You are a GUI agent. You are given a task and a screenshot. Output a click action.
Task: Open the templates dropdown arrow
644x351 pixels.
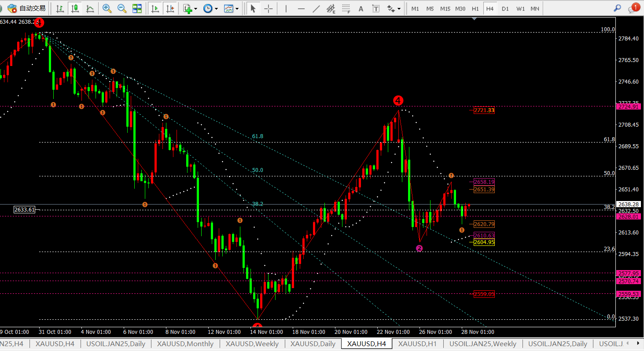pyautogui.click(x=237, y=8)
